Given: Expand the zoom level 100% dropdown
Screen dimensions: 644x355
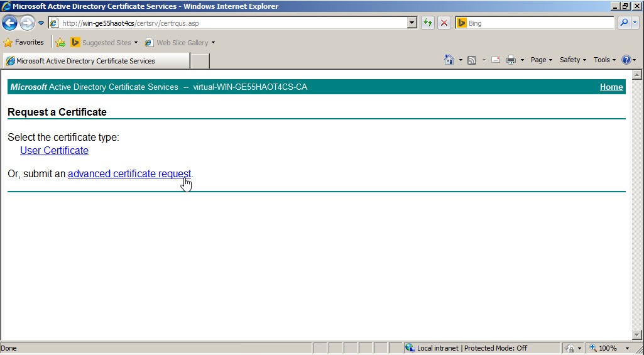Looking at the screenshot, I should pos(627,348).
